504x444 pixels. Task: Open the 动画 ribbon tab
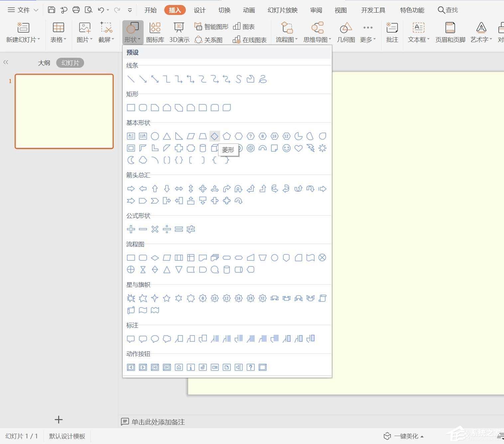click(x=249, y=10)
